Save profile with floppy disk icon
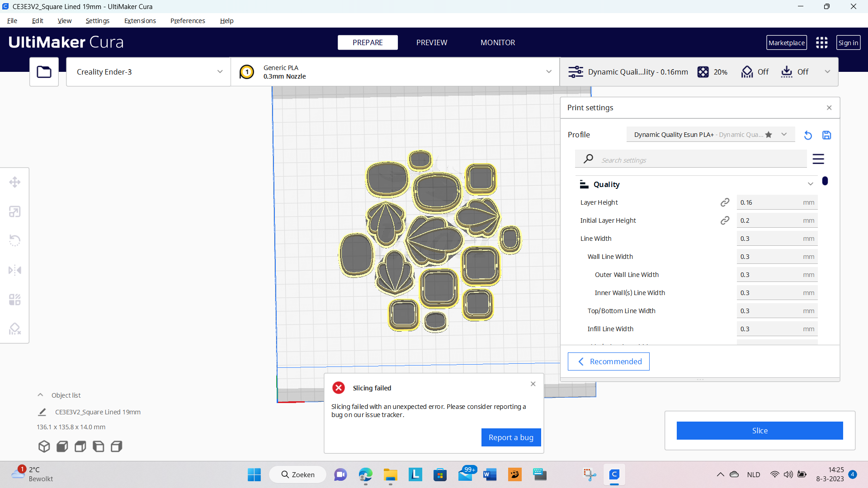 [827, 135]
